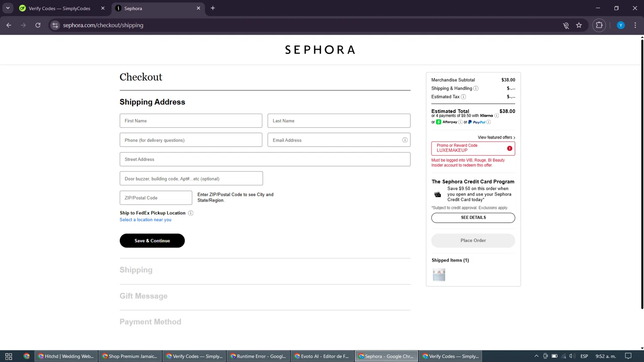The height and width of the screenshot is (362, 644).
Task: Close the Sephora tab
Action: [x=198, y=8]
